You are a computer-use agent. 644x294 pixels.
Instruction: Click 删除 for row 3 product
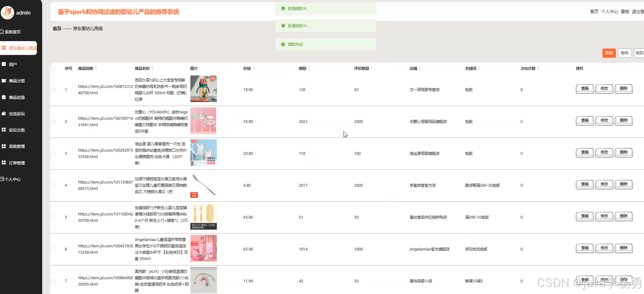click(x=624, y=152)
